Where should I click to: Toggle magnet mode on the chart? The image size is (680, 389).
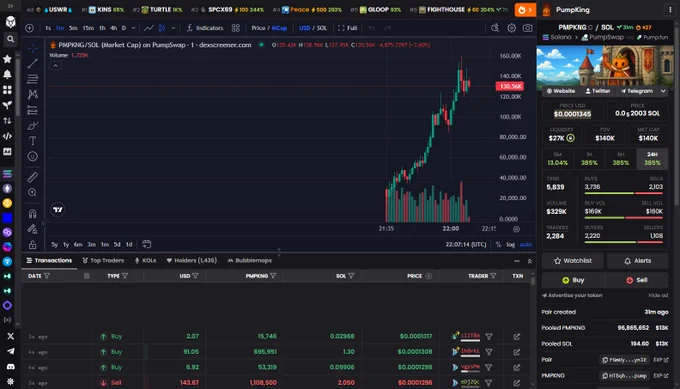tap(33, 213)
